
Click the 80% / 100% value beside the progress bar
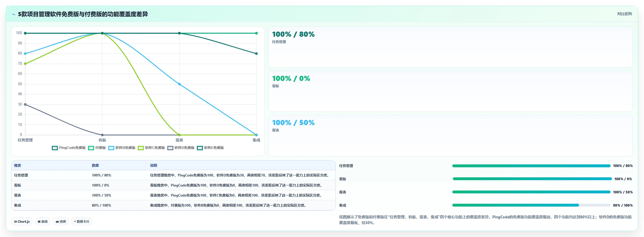point(623,205)
